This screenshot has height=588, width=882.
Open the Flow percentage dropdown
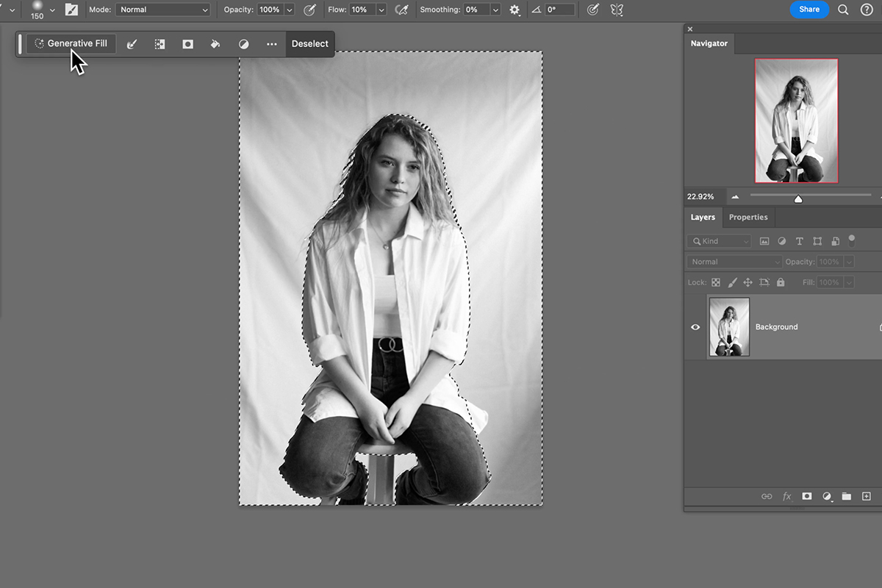380,10
